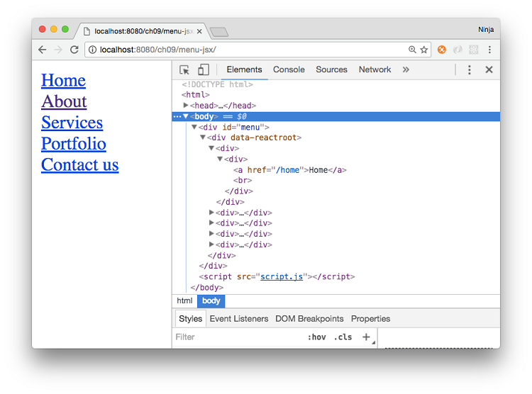The width and height of the screenshot is (532, 394).
Task: Expand the head node triangle
Action: click(x=186, y=106)
